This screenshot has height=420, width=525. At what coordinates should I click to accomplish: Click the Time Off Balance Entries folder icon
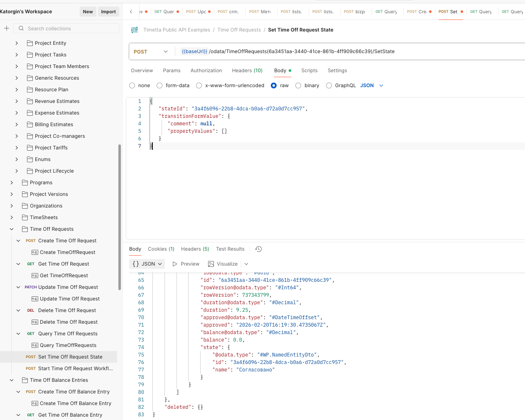25,380
